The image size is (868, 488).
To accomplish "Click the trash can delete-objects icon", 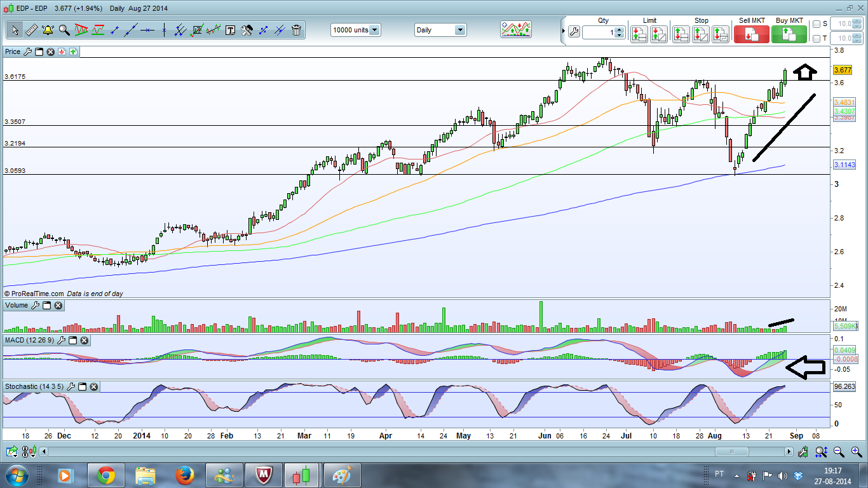I will [x=296, y=30].
